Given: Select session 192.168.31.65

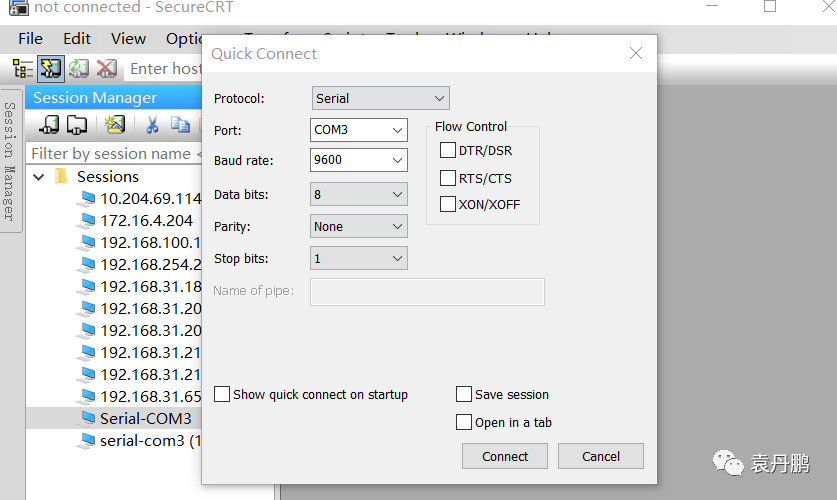Looking at the screenshot, I should (x=151, y=396).
